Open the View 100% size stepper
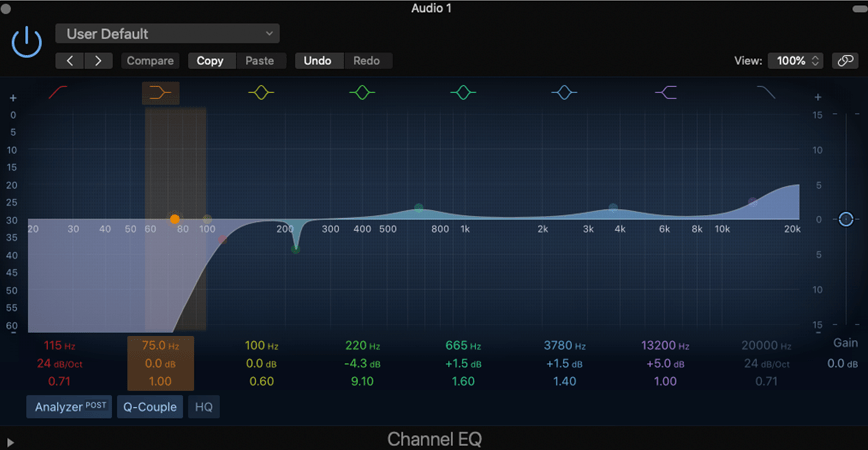The width and height of the screenshot is (868, 450). coord(795,61)
